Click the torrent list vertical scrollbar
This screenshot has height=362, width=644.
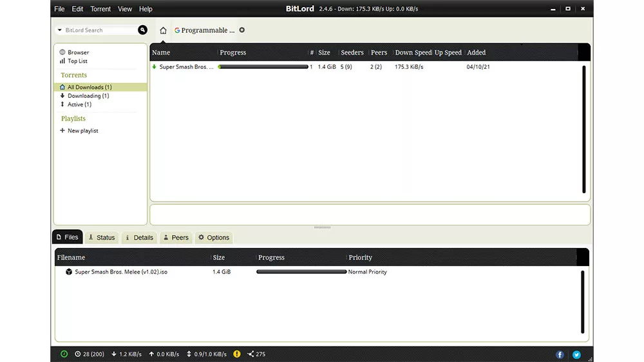click(583, 129)
